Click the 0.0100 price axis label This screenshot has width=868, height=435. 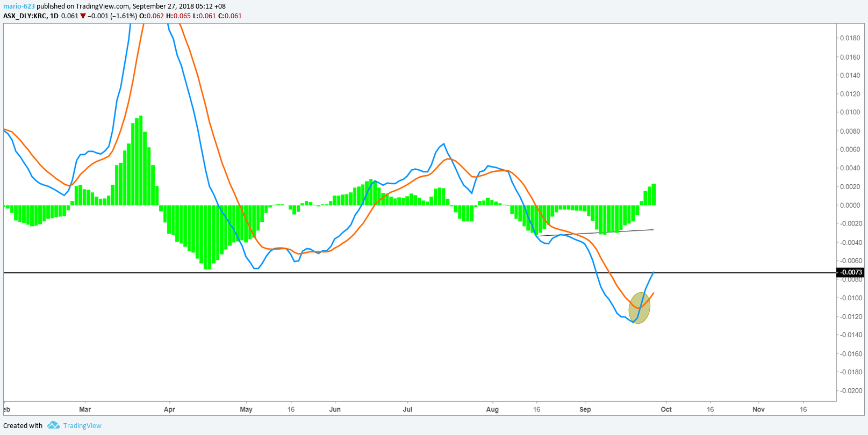[850, 112]
